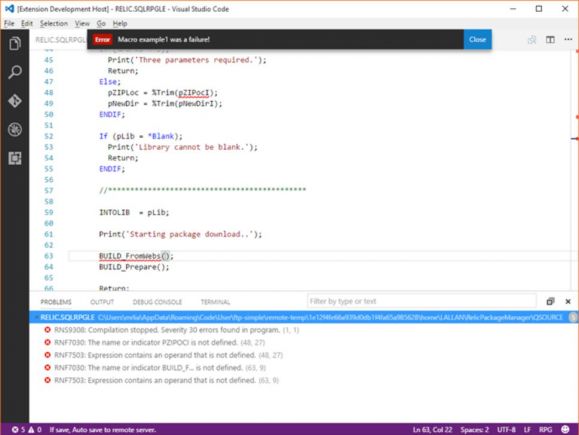Image resolution: width=579 pixels, height=435 pixels.
Task: Click the Ln 63, Col 22 status entry
Action: coord(432,429)
